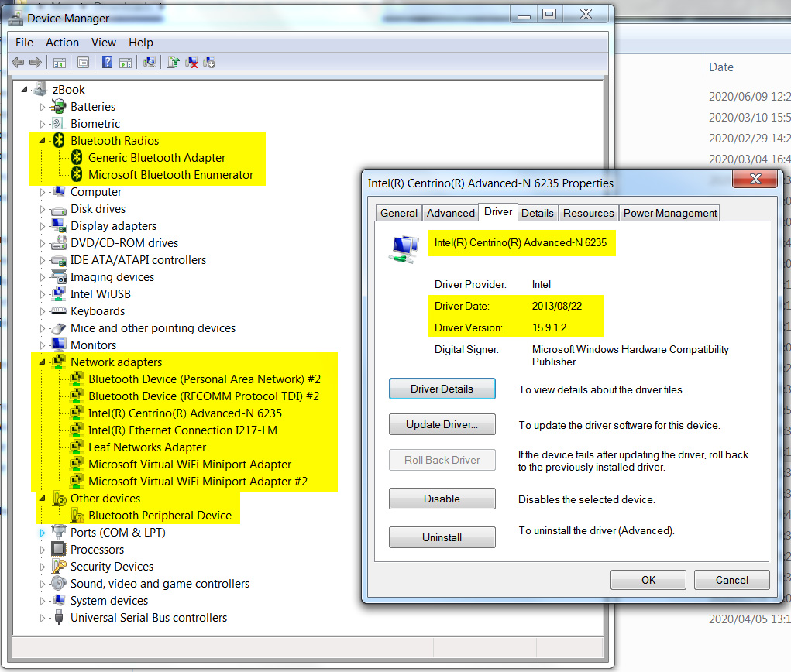
Task: Switch to the Power Management tab
Action: (x=669, y=213)
